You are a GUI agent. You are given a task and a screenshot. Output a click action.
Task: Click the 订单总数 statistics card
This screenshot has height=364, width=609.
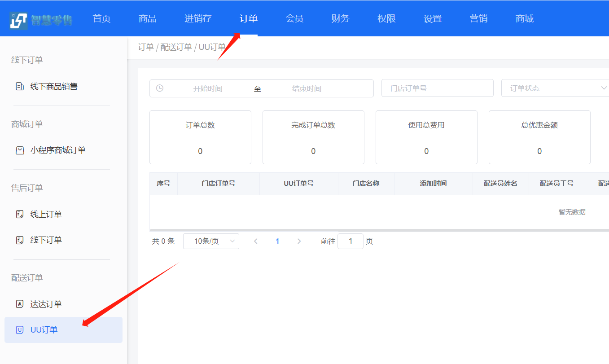(x=200, y=137)
